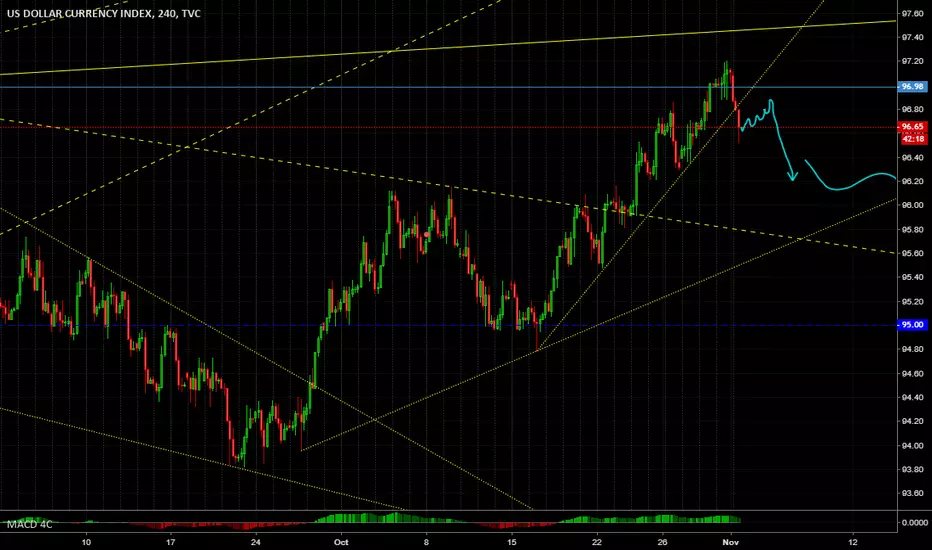Click the 96.20 price axis label
The image size is (932, 550).
pos(912,181)
